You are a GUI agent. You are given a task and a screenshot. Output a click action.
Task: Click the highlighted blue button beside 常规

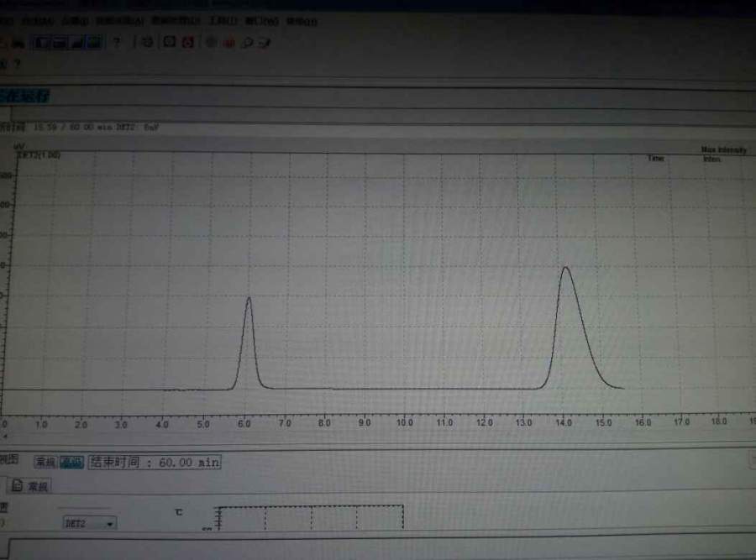tap(71, 462)
